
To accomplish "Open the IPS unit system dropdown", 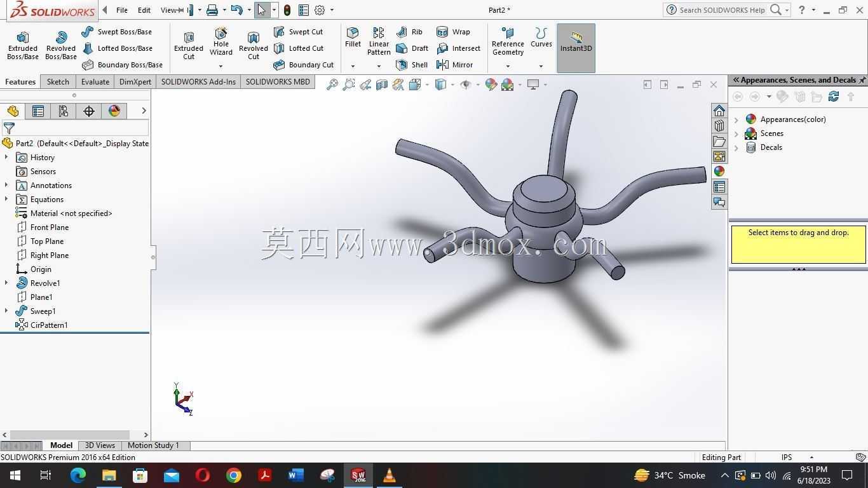I will [x=811, y=457].
